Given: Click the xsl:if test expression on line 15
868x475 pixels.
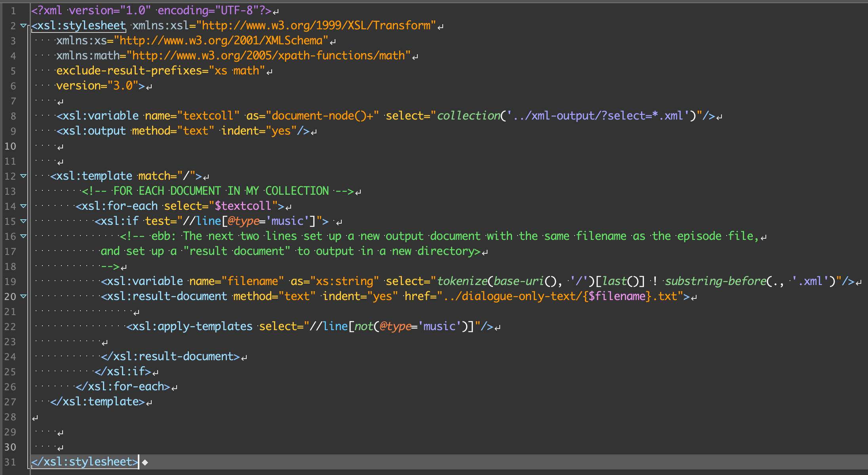Looking at the screenshot, I should pyautogui.click(x=249, y=221).
